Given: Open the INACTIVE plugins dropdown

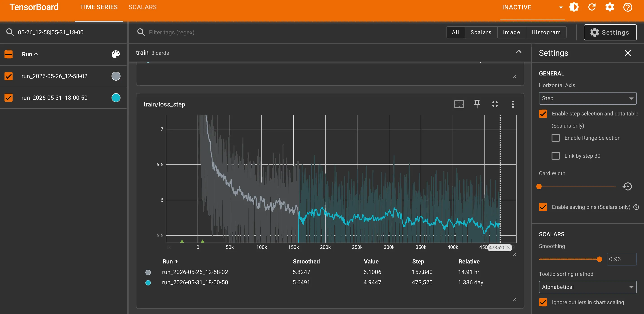Looking at the screenshot, I should (532, 7).
